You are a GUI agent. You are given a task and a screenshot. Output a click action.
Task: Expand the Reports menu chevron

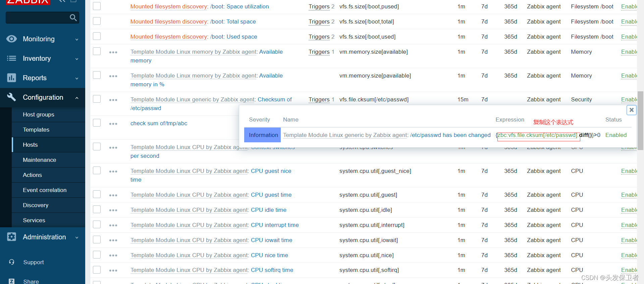point(77,78)
